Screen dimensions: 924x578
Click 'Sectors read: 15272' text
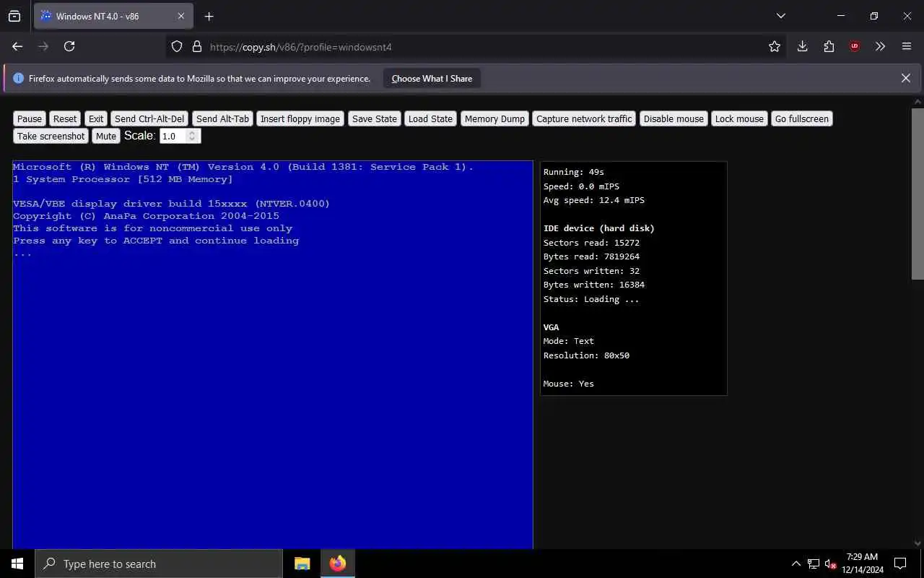[x=591, y=243]
